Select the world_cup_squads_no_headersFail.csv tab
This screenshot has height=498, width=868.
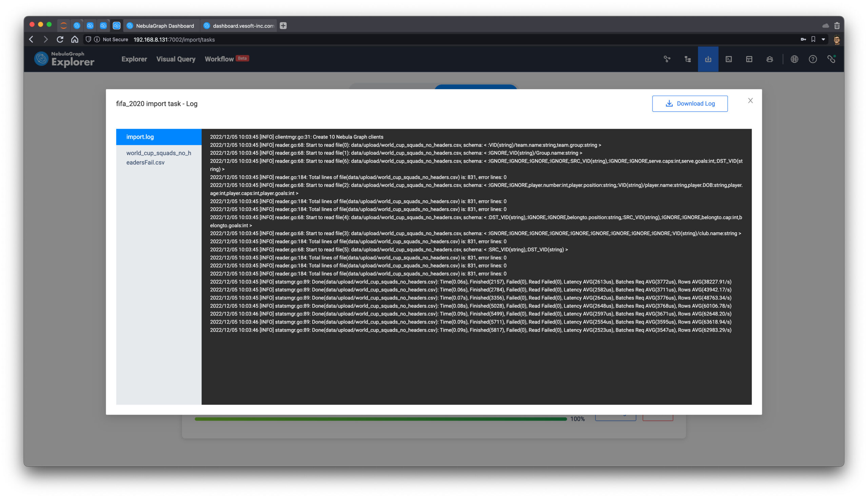[x=158, y=157]
